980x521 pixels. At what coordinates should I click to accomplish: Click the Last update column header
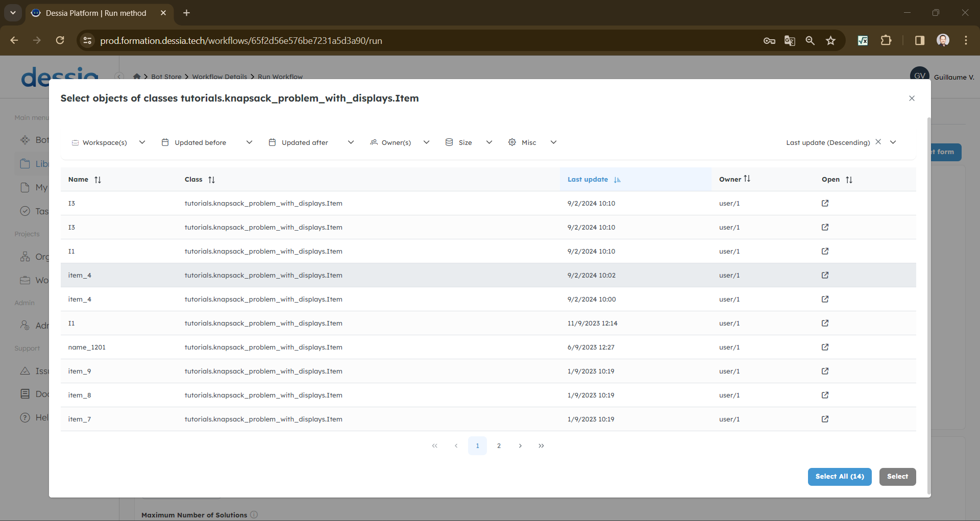[x=635, y=180]
